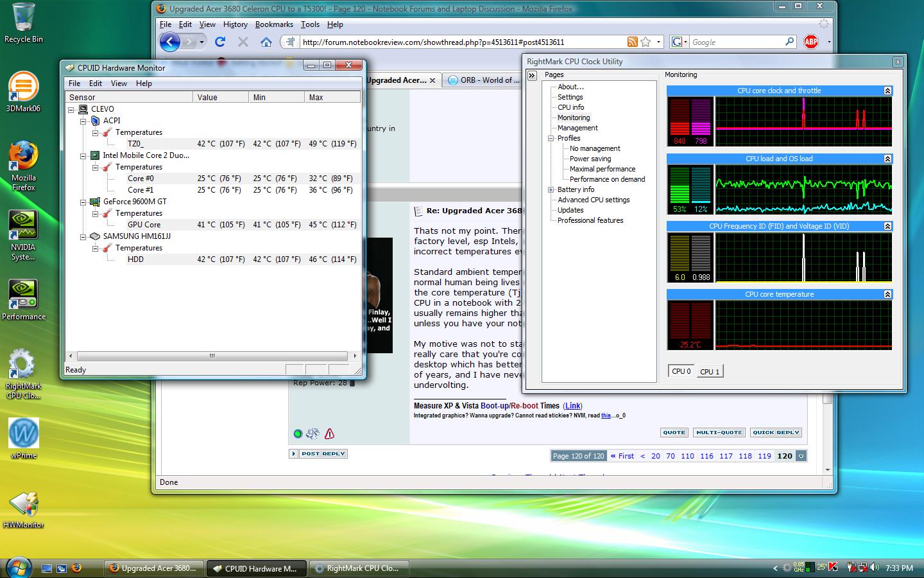Click Firefox Back navigation button
Viewport: 924px width, 578px height.
click(170, 42)
